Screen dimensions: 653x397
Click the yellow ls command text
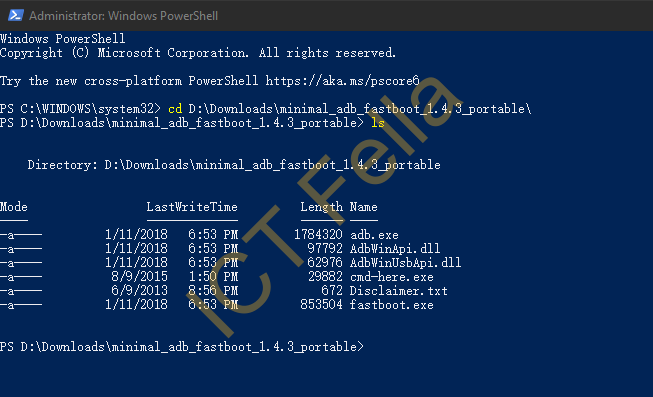378,123
